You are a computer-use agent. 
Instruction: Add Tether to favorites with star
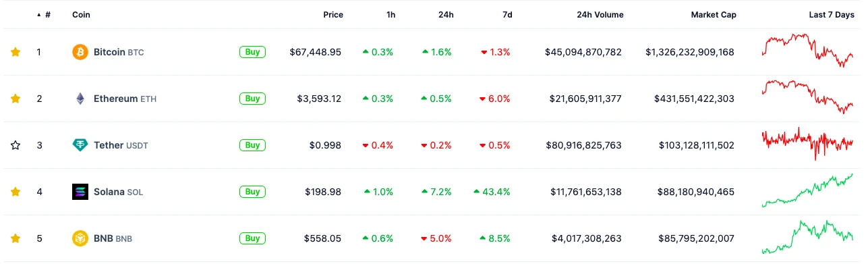coord(16,145)
